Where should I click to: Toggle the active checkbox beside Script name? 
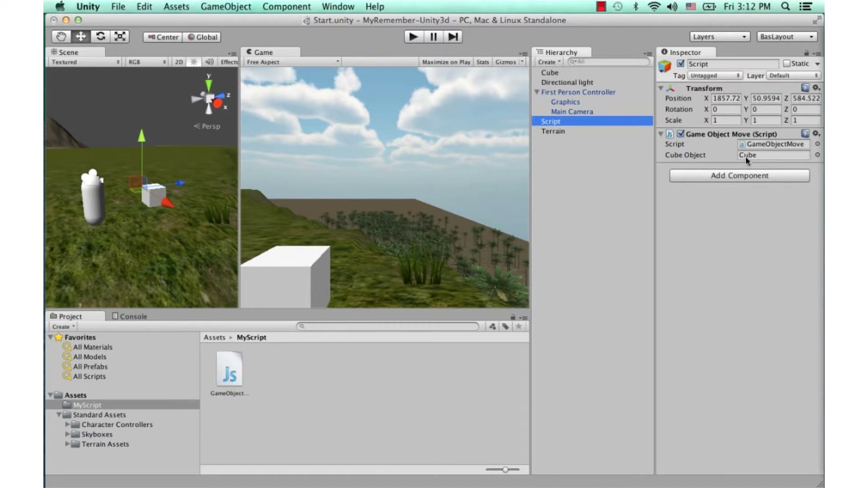[680, 64]
